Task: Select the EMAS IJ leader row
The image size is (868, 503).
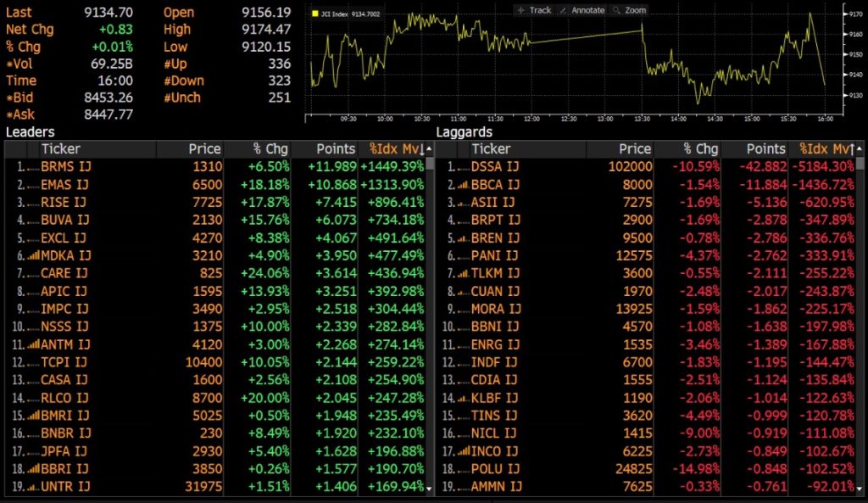Action: 64,184
